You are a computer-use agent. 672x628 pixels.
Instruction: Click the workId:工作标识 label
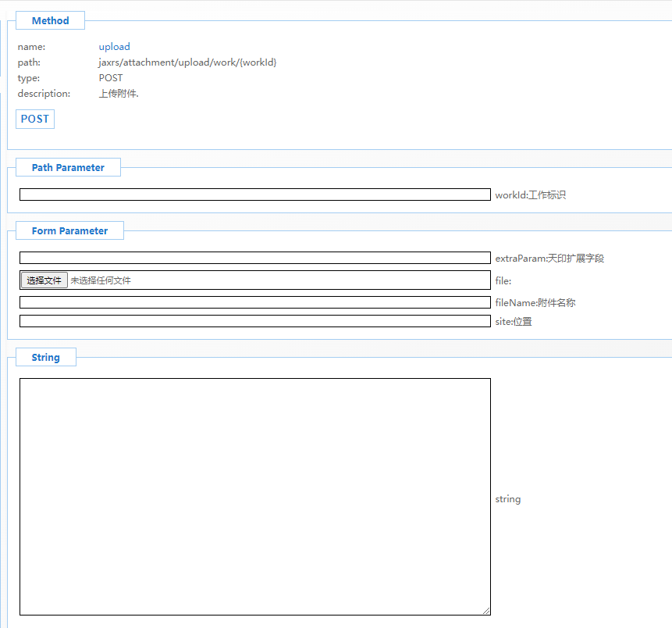click(x=530, y=194)
